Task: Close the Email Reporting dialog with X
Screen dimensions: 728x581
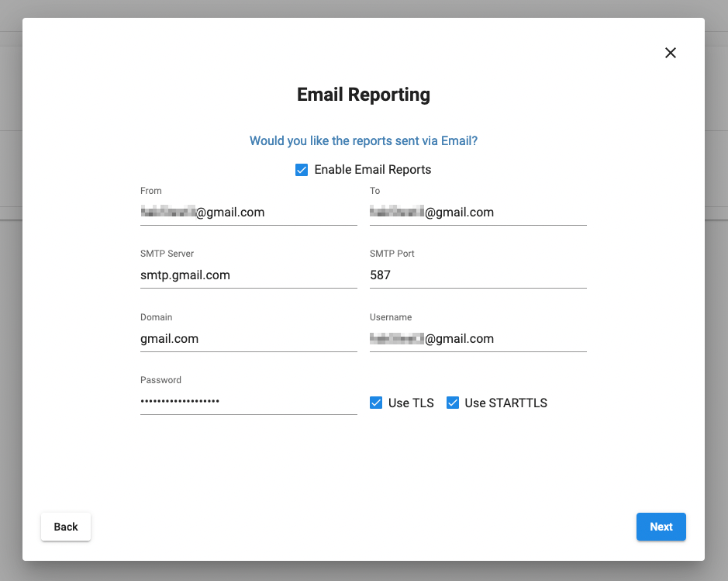Action: (x=671, y=53)
